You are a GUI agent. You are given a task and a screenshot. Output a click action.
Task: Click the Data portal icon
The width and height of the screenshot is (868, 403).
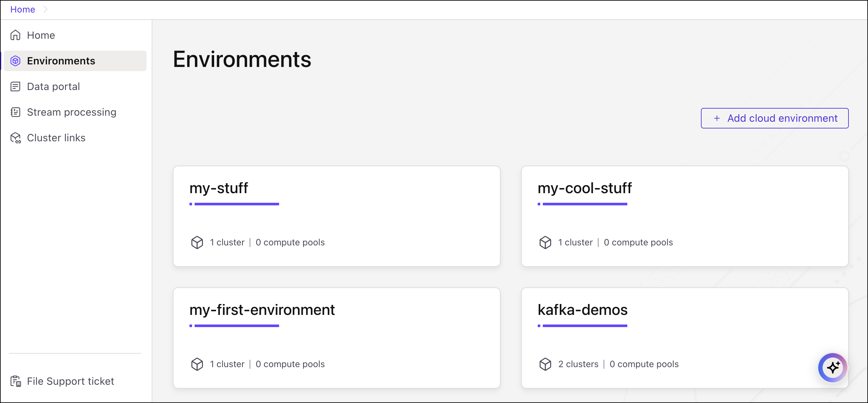click(x=15, y=86)
